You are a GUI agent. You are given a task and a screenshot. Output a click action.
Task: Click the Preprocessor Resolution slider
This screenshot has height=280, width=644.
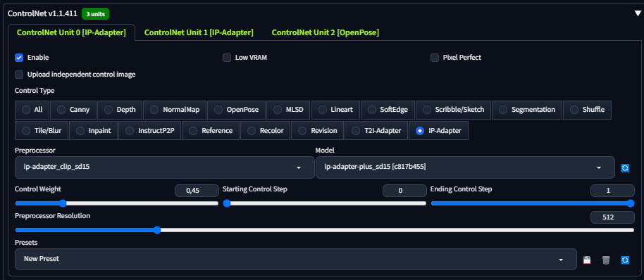pos(324,230)
